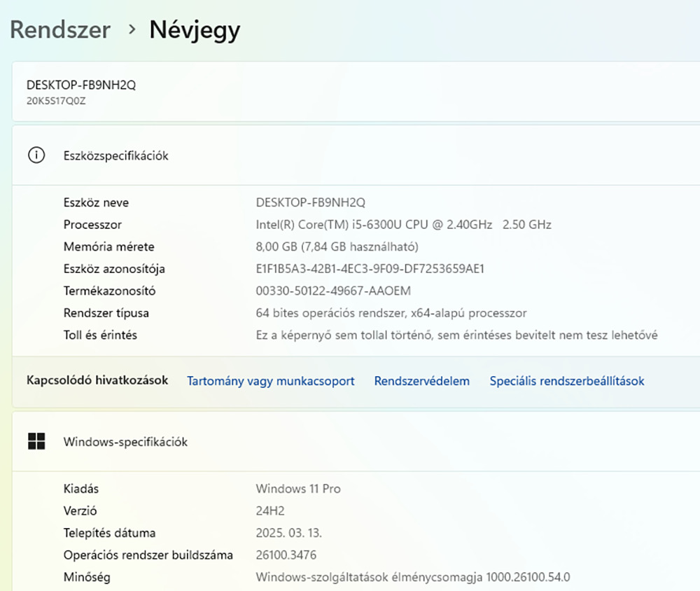Screen dimensions: 700x591
Task: Go back to Rendszer in the breadcrumb
Action: point(60,30)
